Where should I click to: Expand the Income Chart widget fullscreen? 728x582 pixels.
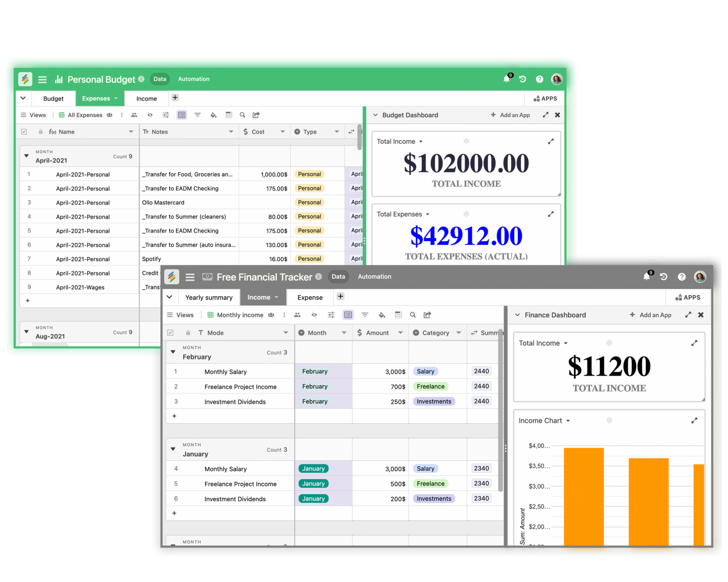[694, 420]
